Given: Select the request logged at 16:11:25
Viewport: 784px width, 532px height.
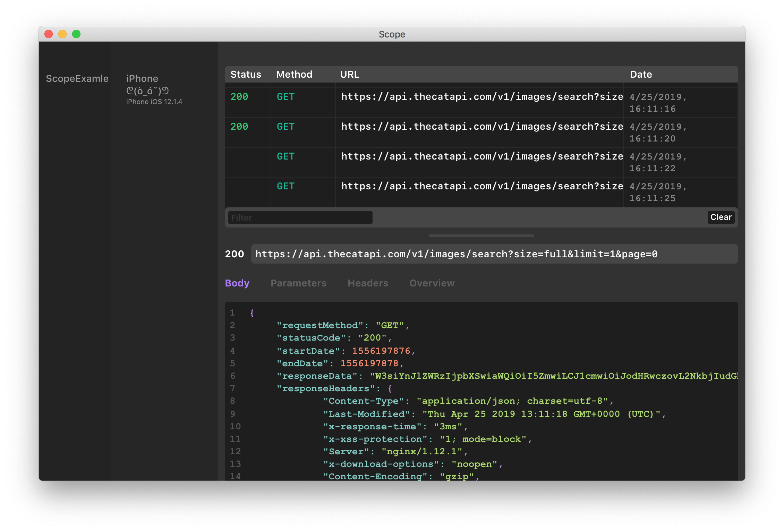Looking at the screenshot, I should (482, 192).
